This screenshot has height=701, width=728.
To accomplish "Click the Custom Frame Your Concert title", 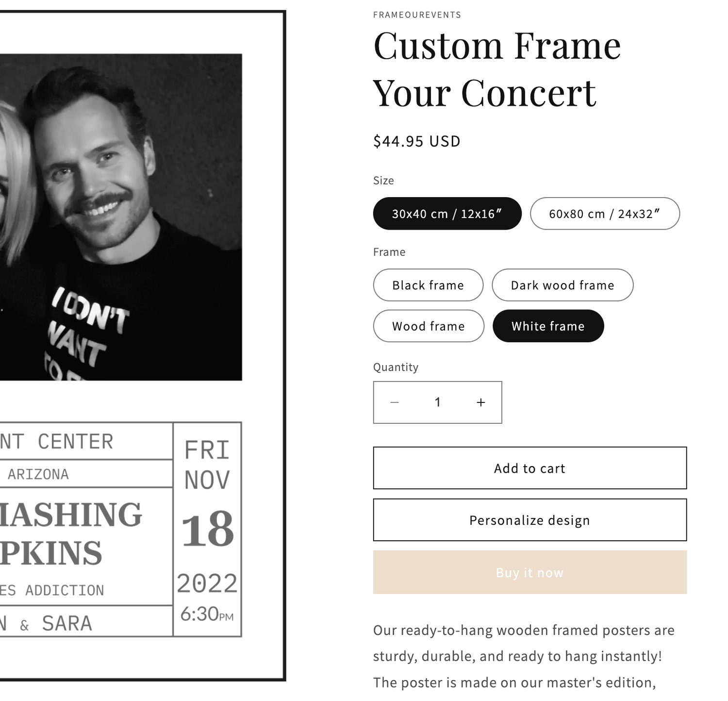I will tap(496, 69).
